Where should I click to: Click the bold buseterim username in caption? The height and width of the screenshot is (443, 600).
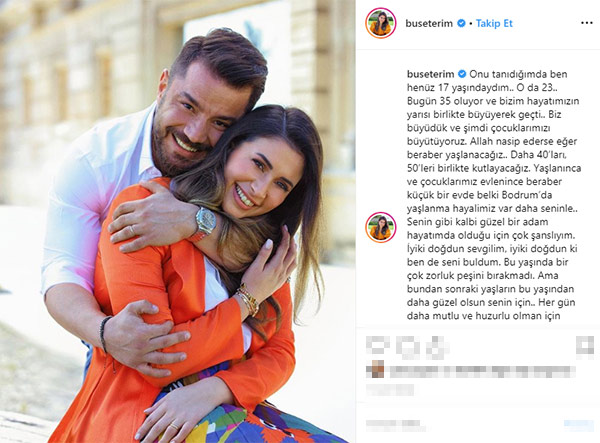click(430, 74)
